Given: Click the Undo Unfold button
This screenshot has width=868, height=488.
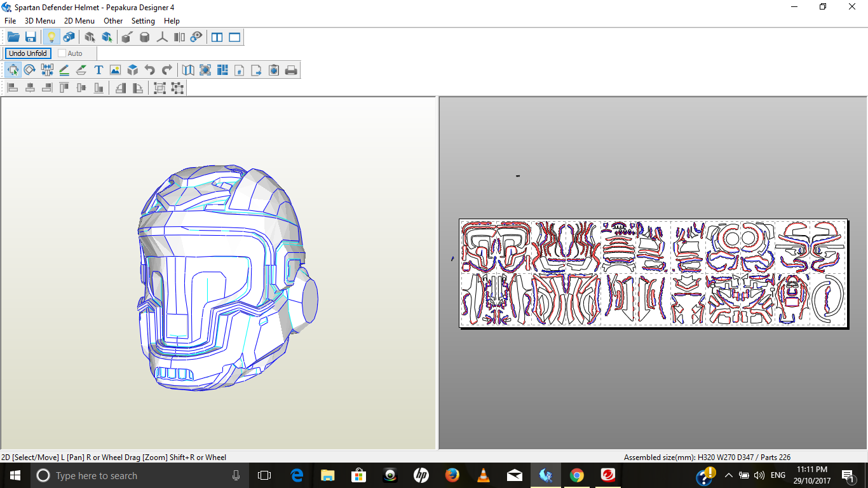Looking at the screenshot, I should tap(28, 53).
